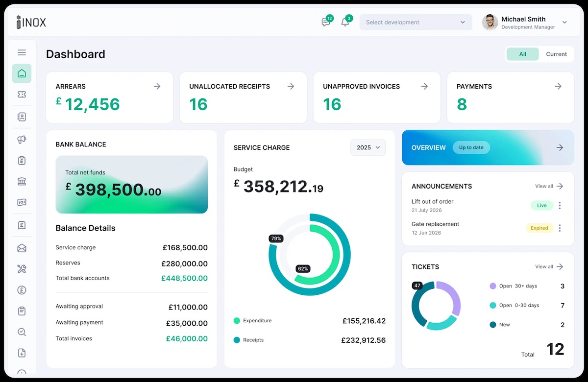Select the wrench maintenance tools sidebar icon
Screen dimensions: 588x382
click(22, 269)
